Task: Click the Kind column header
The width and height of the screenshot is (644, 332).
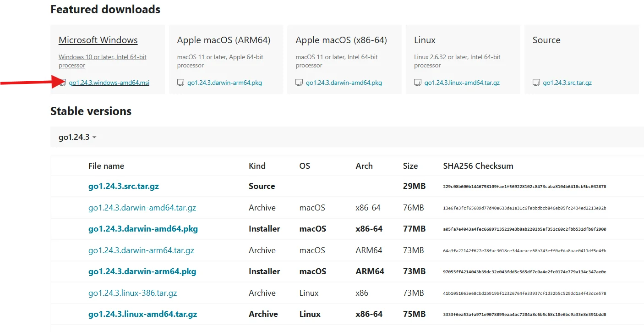Action: coord(257,166)
